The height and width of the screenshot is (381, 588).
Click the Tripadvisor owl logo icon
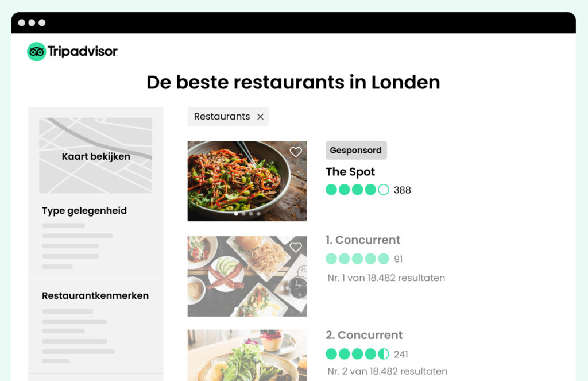(36, 51)
